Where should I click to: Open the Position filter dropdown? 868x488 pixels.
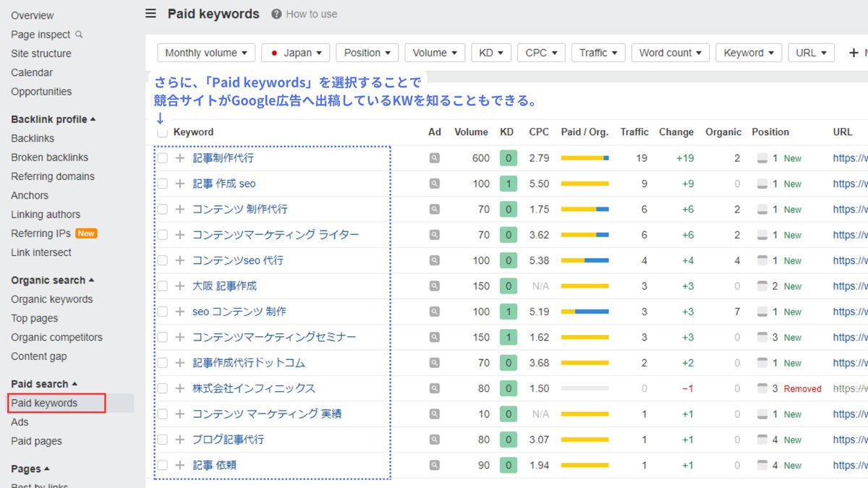(367, 53)
